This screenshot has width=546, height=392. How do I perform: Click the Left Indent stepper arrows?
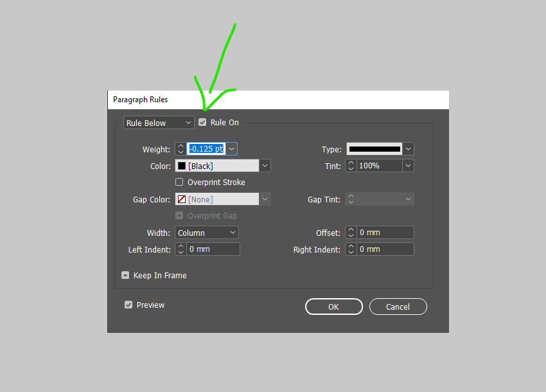click(x=181, y=249)
